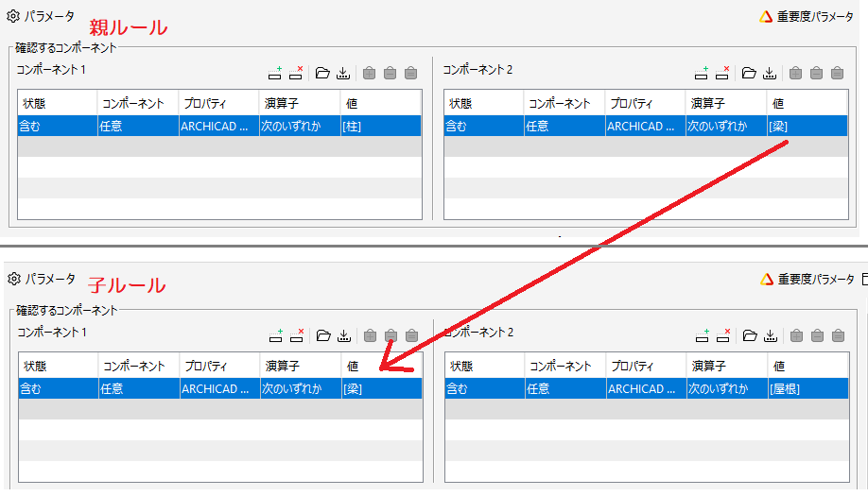868x496 pixels.
Task: Click 値 column header in upper コンポーネント 2
Action: 807,103
